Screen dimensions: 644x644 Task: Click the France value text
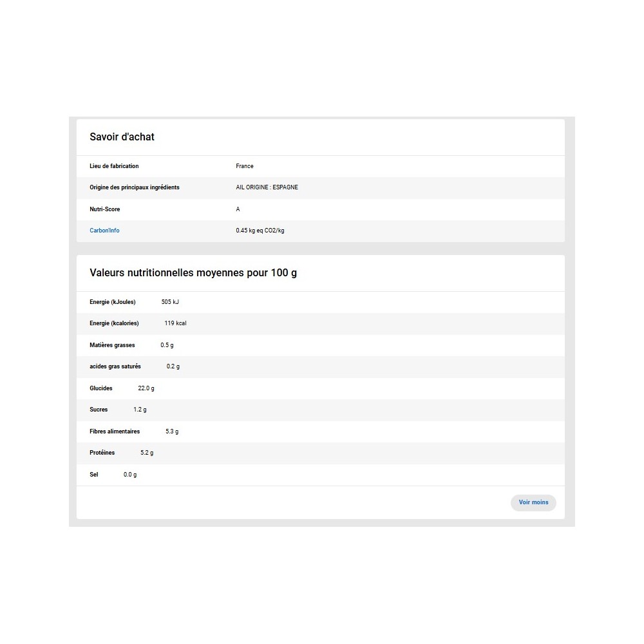245,166
